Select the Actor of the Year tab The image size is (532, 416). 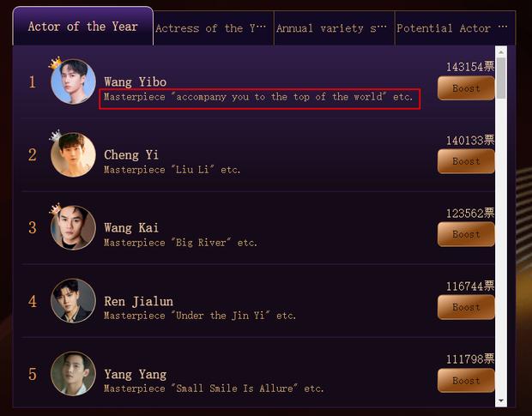(x=82, y=27)
